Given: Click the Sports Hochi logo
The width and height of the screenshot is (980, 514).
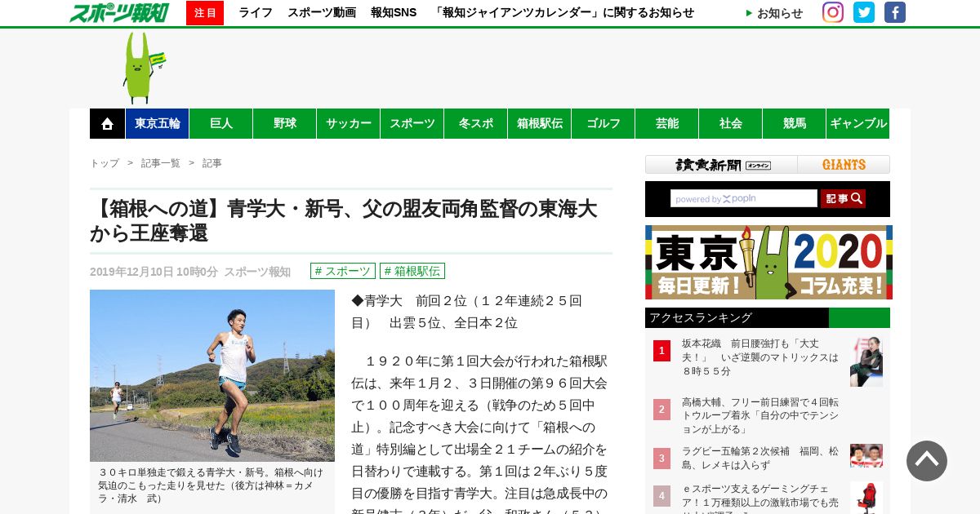Looking at the screenshot, I should pyautogui.click(x=118, y=12).
